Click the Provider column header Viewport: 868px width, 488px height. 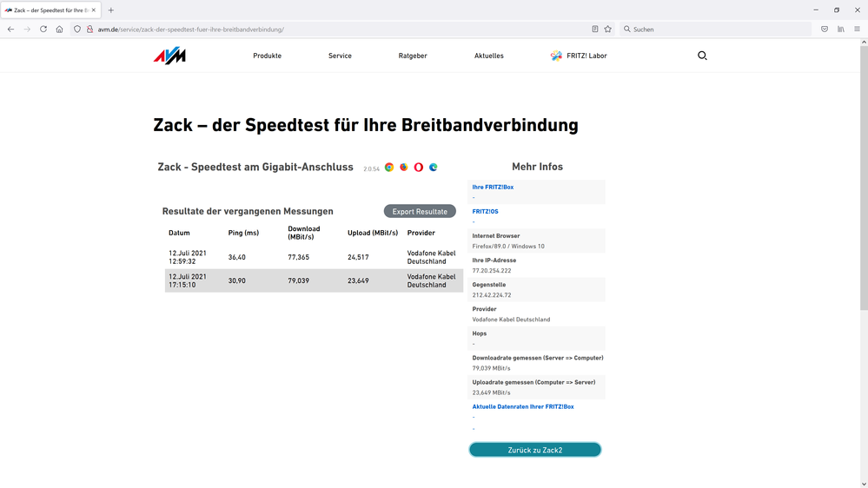coord(421,233)
